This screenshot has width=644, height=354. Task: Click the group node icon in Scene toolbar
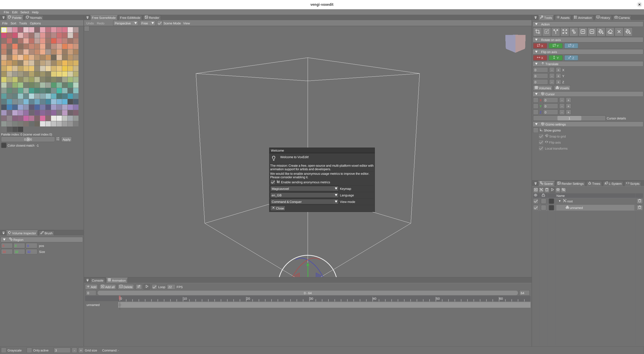tap(541, 190)
